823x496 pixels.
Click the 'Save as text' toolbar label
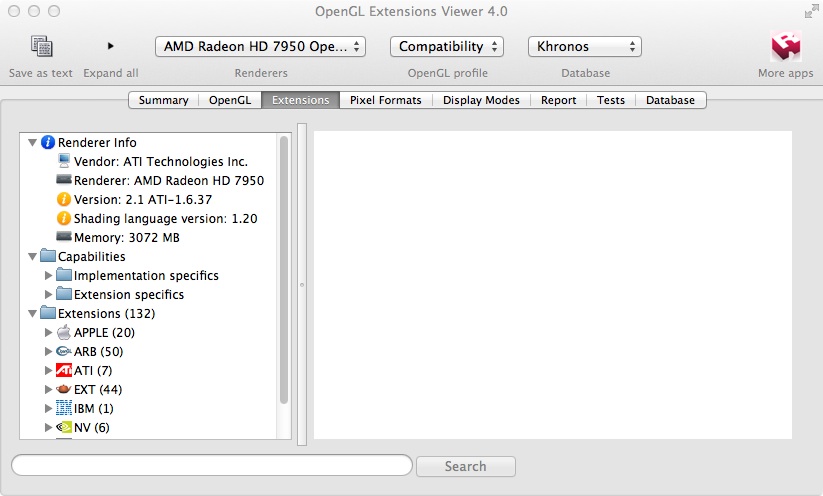pos(40,73)
